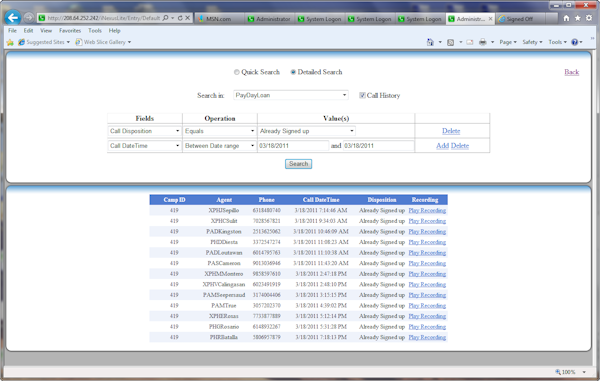
Task: Open Web Slice Gallery favorites bar item
Action: 103,42
